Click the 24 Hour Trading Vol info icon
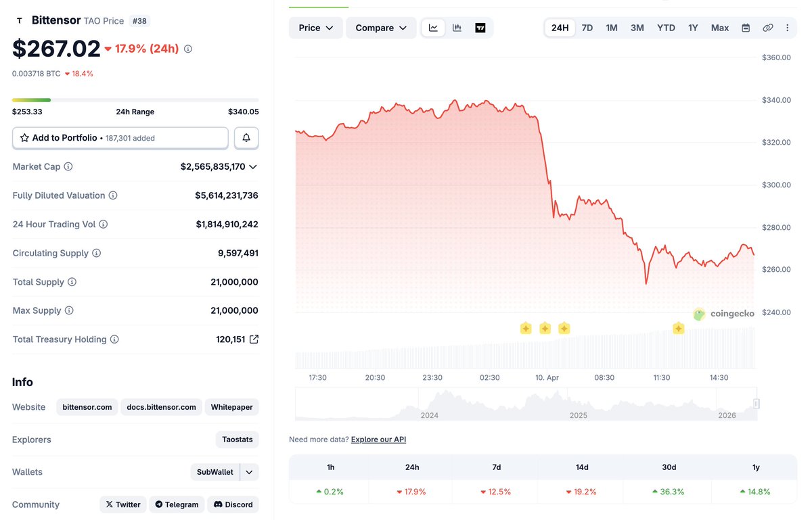This screenshot has width=812, height=520. (x=104, y=224)
